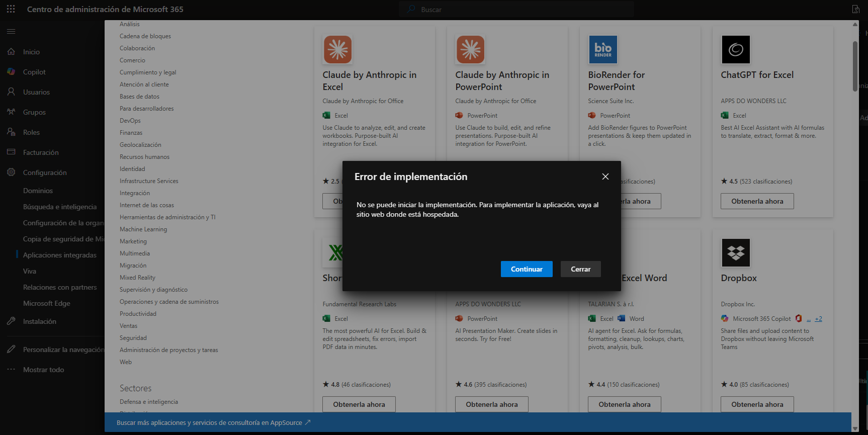Click the Dropbox app logo
This screenshot has width=868, height=435.
click(x=736, y=252)
